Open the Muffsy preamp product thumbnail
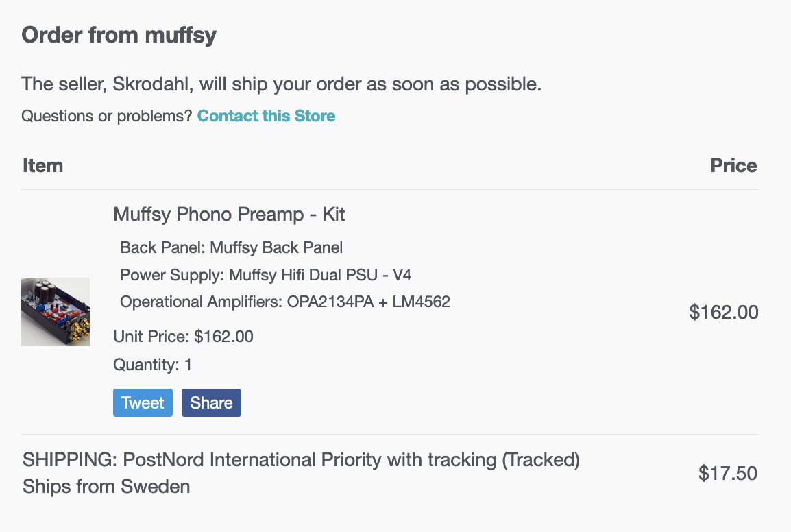791x532 pixels. (x=56, y=312)
